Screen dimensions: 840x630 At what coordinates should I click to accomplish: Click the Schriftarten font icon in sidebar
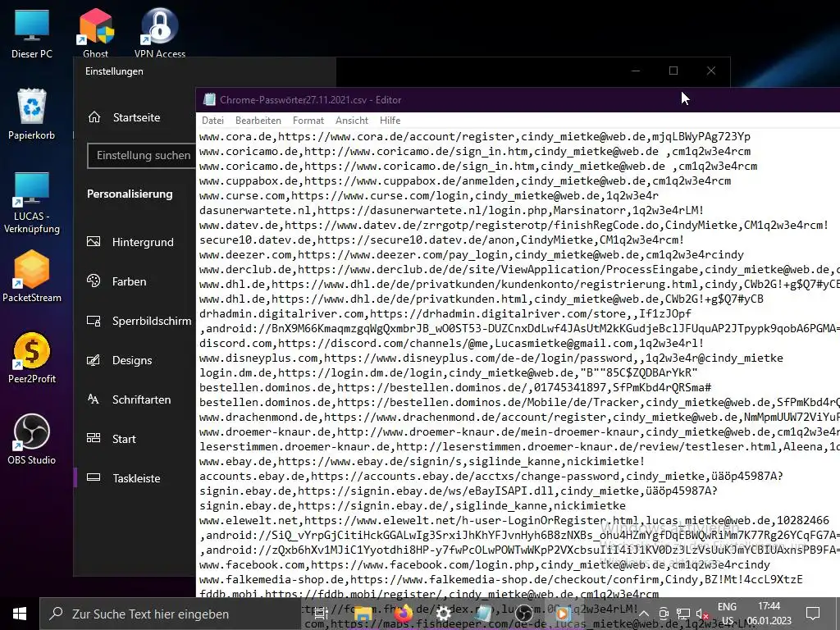coord(94,399)
